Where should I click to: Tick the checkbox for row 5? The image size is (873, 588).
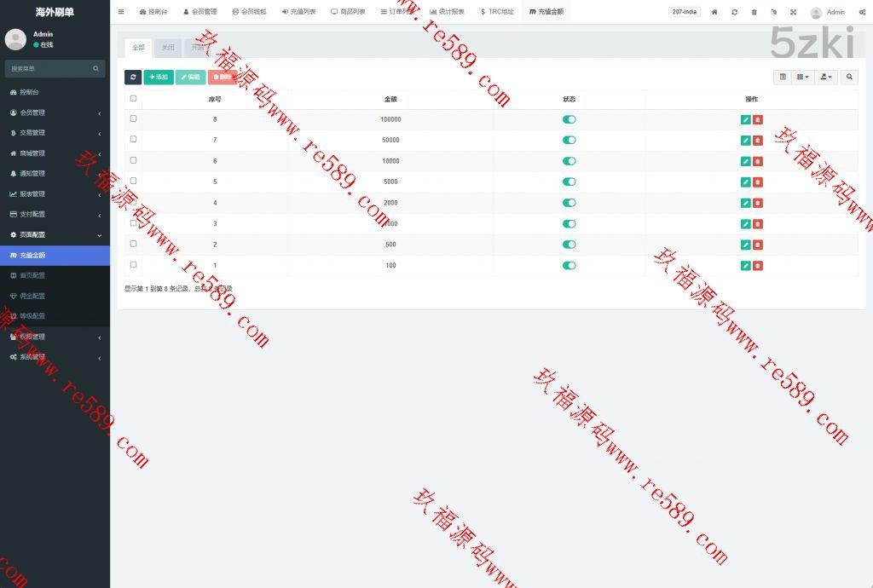point(133,181)
